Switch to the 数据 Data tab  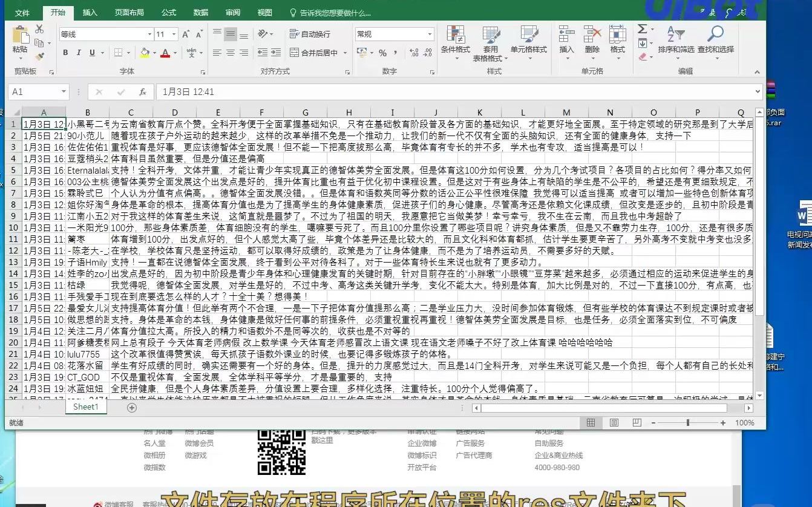point(201,13)
